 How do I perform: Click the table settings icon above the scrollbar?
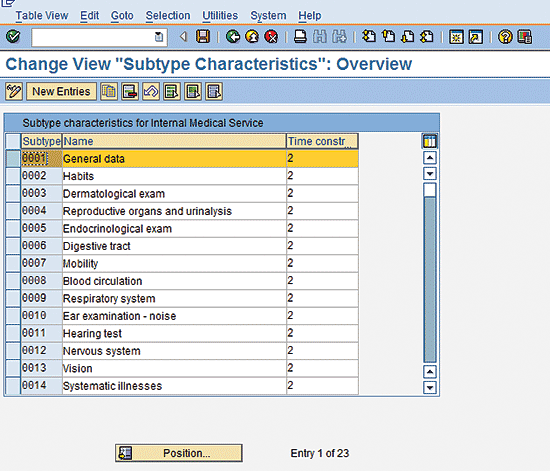click(x=430, y=141)
